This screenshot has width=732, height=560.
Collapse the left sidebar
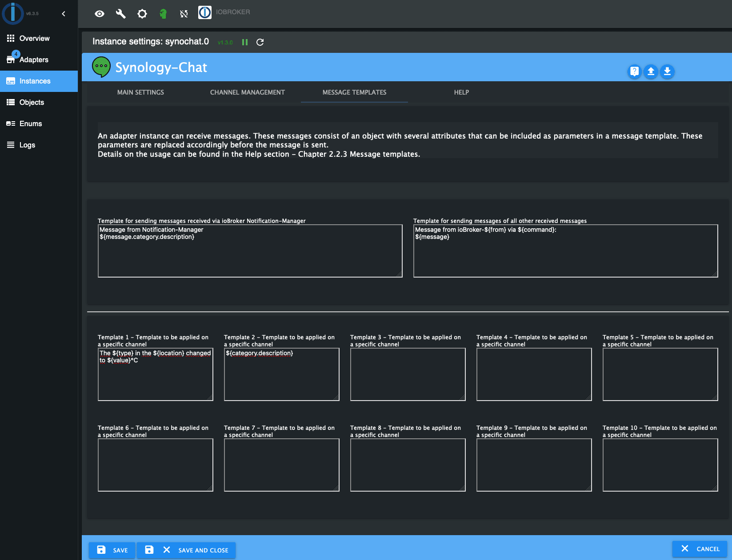click(x=63, y=14)
